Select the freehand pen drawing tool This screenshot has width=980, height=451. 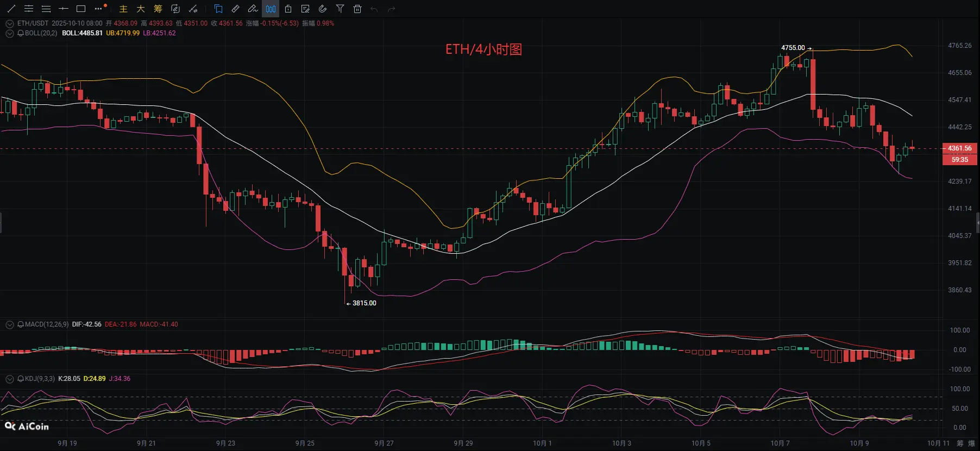[x=253, y=9]
